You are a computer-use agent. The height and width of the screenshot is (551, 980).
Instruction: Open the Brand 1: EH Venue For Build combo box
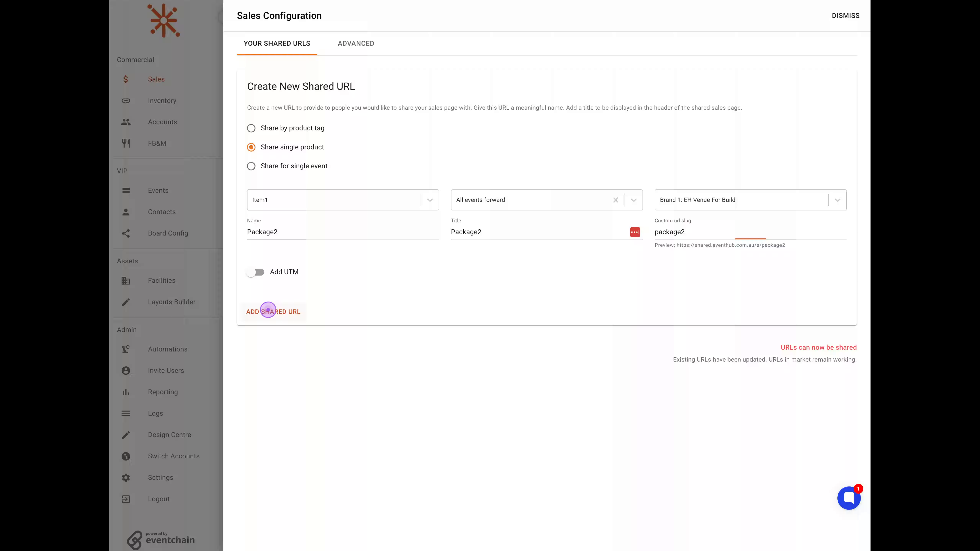pos(751,200)
